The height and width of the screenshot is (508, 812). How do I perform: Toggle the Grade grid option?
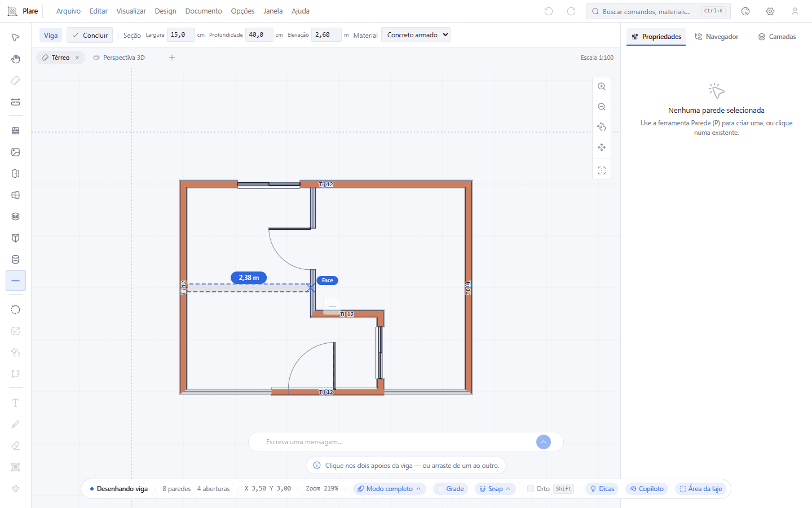point(451,489)
